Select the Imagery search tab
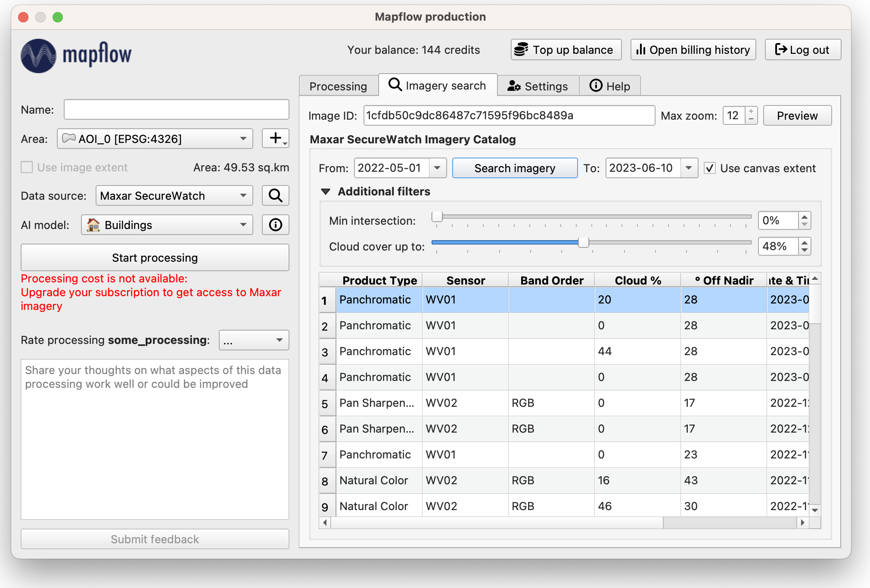Viewport: 870px width, 588px height. (438, 85)
